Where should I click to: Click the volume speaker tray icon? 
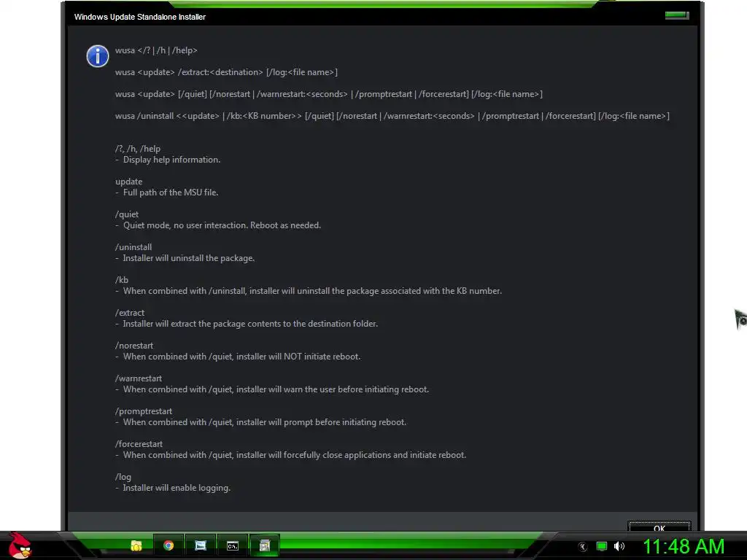[x=619, y=546]
